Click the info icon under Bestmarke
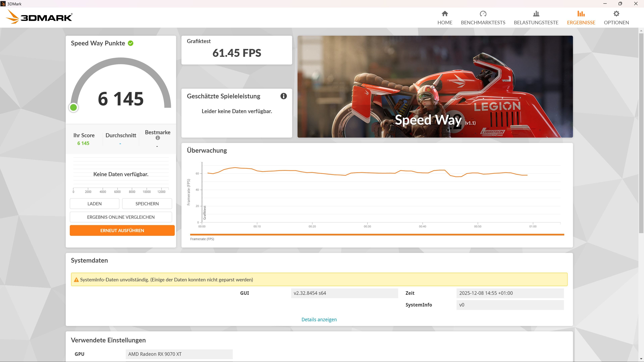 (157, 138)
